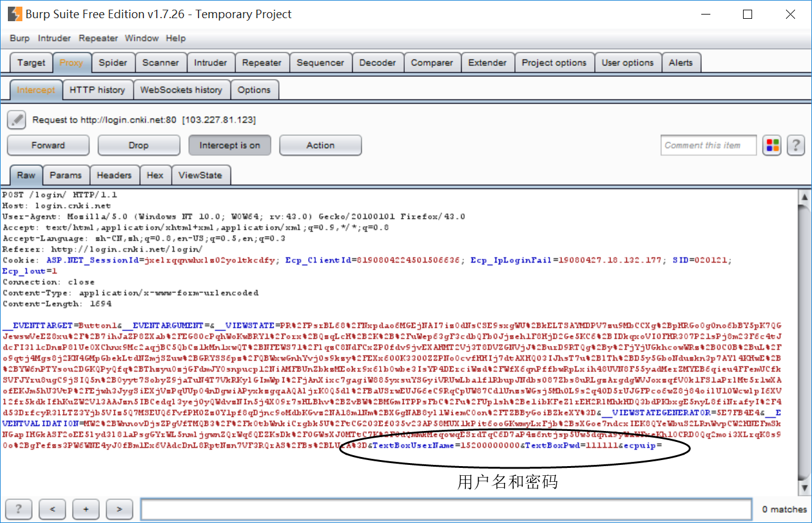Open the Action menu button

click(321, 145)
